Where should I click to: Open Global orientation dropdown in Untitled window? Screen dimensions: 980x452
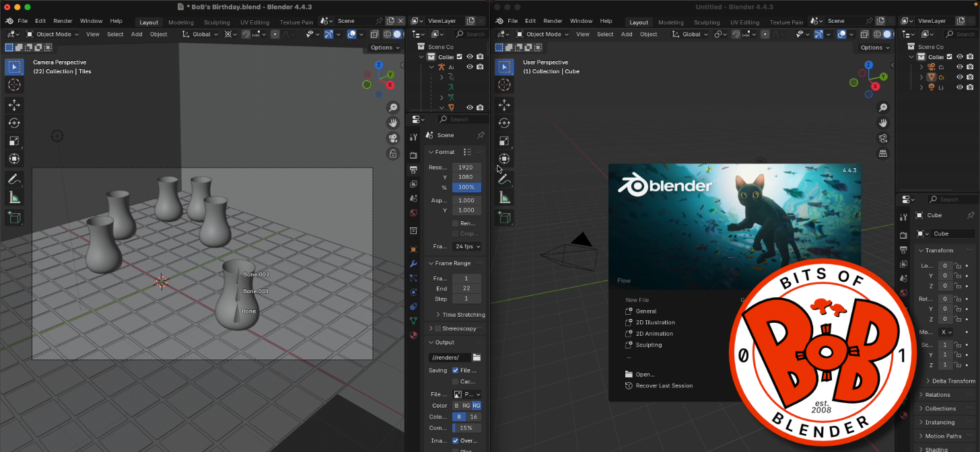click(x=691, y=34)
